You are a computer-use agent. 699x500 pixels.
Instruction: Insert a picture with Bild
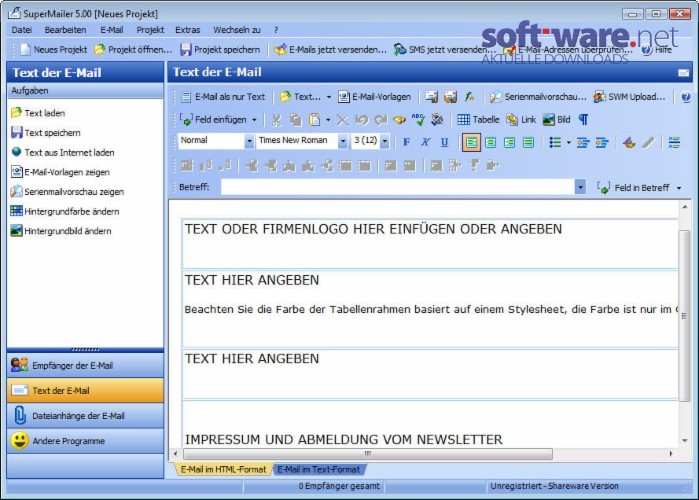[x=556, y=119]
